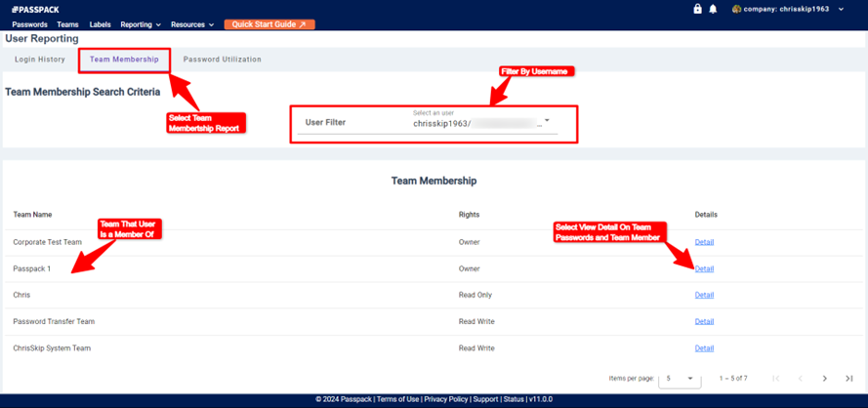Go to the previous page
The image size is (868, 408).
coord(800,378)
